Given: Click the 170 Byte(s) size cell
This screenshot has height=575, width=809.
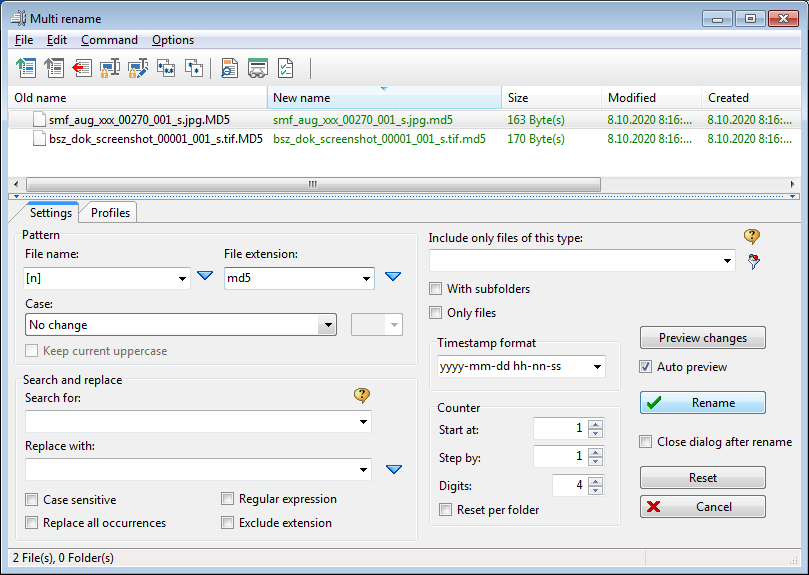Looking at the screenshot, I should point(536,138).
